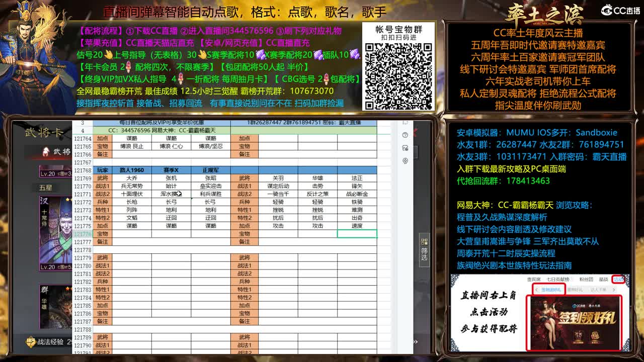This screenshot has width=644, height=362.
Task: Select header cell 赛季X
Action: [171, 170]
